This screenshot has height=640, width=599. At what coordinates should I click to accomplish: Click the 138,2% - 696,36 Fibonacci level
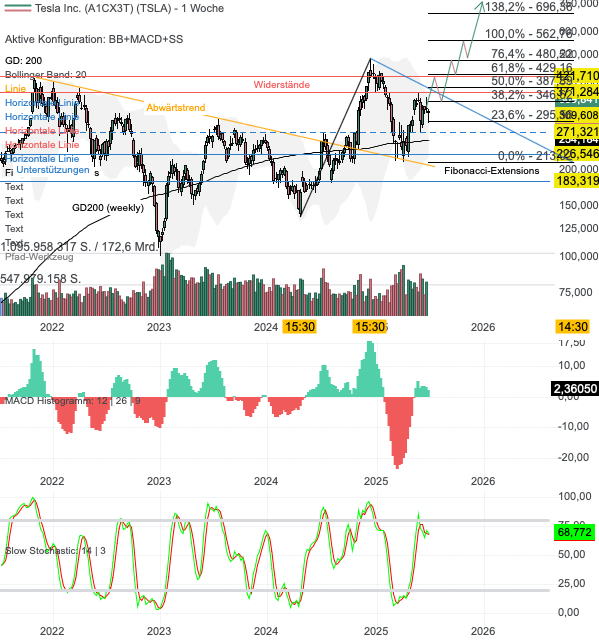(528, 7)
